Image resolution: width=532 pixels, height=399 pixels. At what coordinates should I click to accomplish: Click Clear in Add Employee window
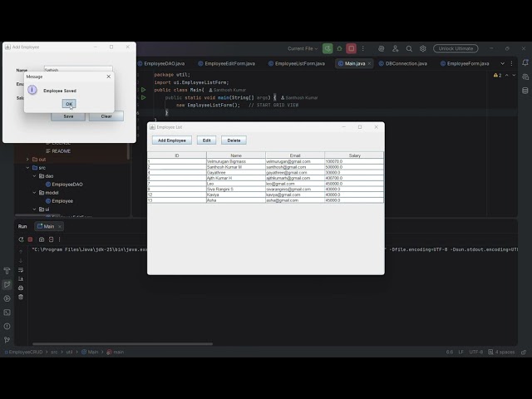(106, 116)
